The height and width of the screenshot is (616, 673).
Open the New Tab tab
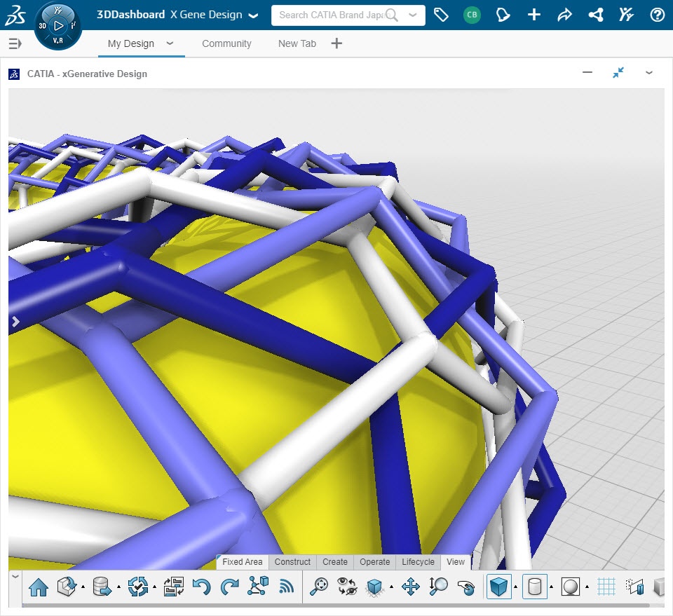tap(297, 43)
